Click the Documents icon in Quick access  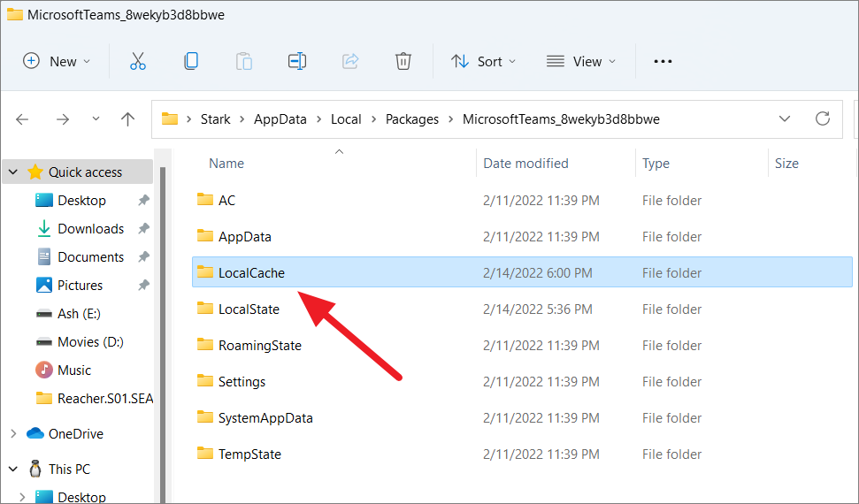click(44, 256)
